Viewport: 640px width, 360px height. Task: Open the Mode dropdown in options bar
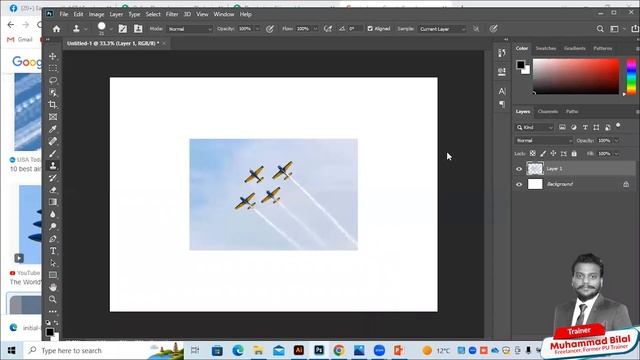pyautogui.click(x=190, y=29)
